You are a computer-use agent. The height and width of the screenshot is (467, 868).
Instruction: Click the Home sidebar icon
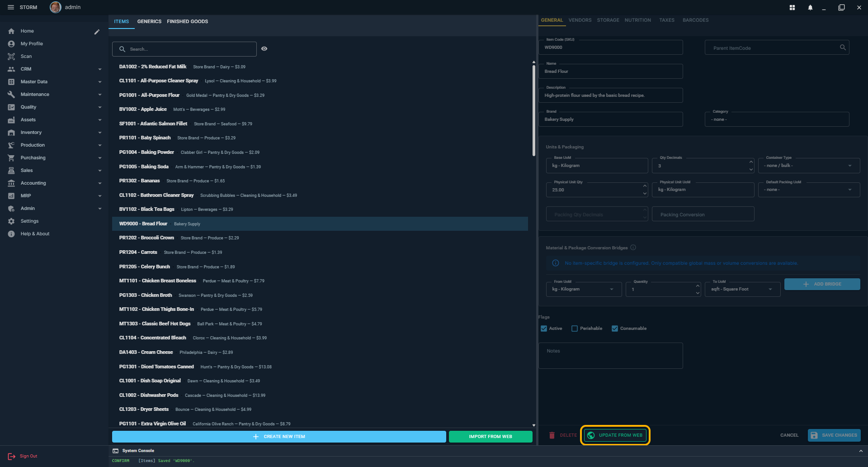coord(11,31)
